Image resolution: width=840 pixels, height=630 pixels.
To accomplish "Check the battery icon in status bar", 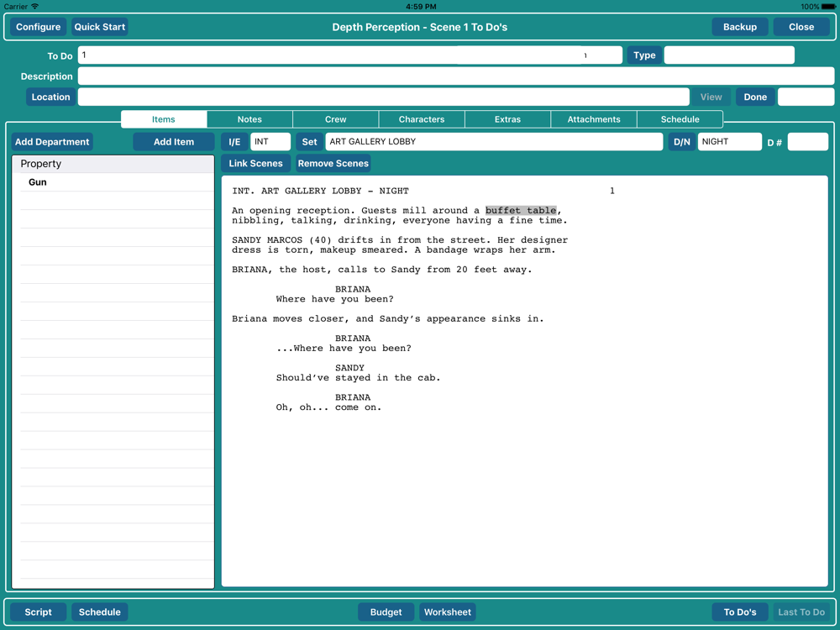I will (x=828, y=7).
